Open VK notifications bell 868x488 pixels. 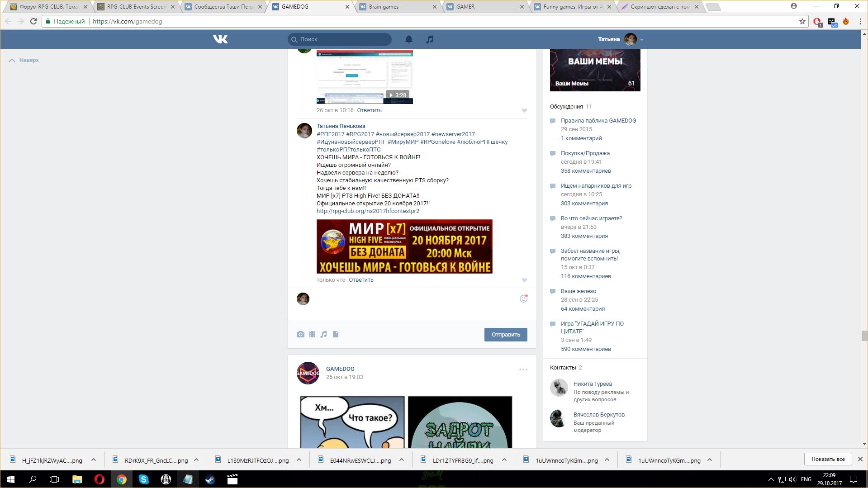(409, 39)
